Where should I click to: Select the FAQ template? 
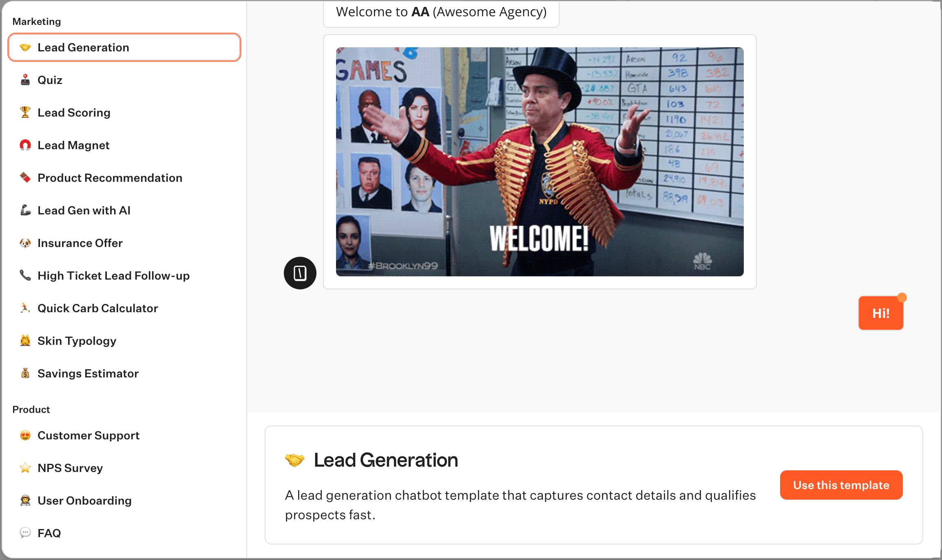(124, 534)
